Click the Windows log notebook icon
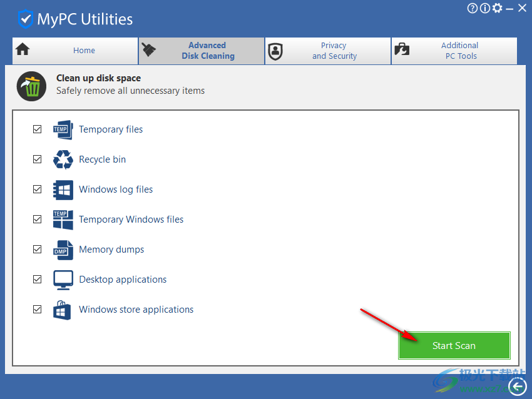The height and width of the screenshot is (399, 532). (63, 190)
